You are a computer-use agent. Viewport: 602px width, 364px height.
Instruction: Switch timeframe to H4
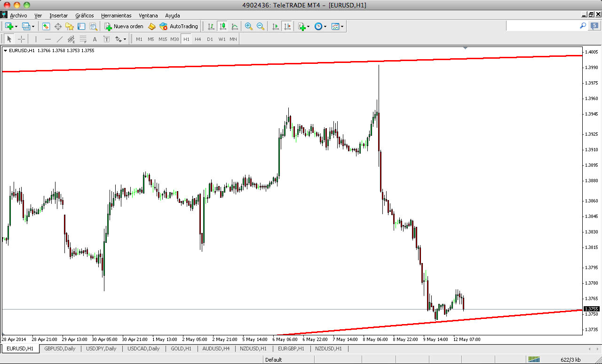click(198, 39)
